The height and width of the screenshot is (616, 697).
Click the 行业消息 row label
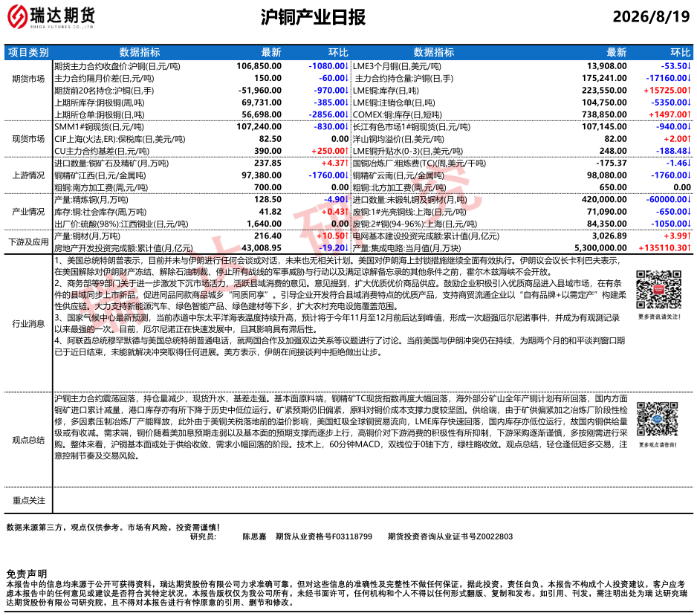pyautogui.click(x=28, y=323)
